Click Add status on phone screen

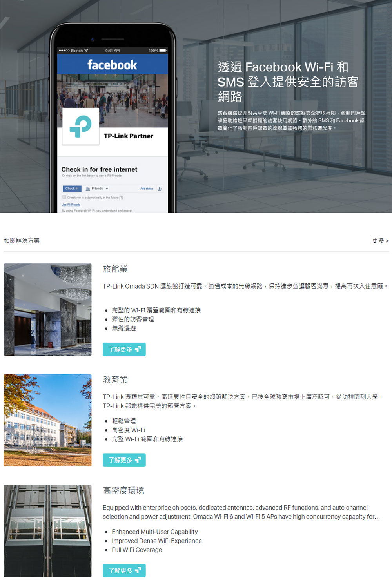tap(147, 189)
